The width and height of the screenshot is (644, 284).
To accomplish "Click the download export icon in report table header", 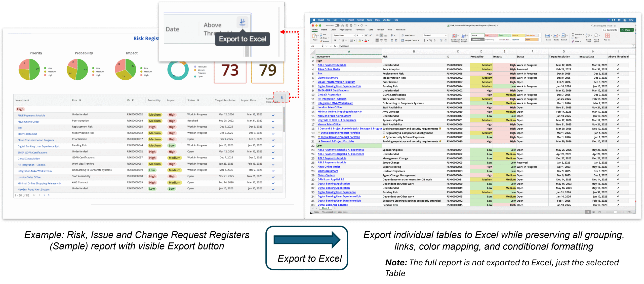I will click(282, 97).
